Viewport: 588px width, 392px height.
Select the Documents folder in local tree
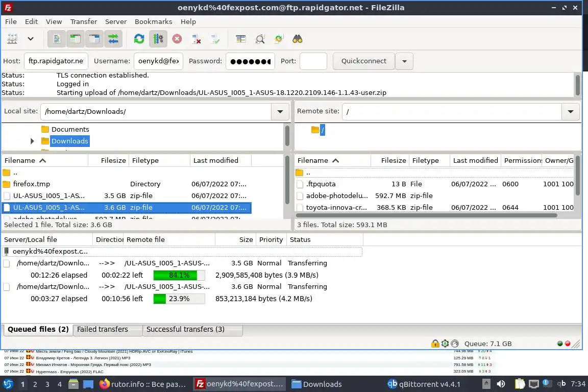pyautogui.click(x=70, y=130)
